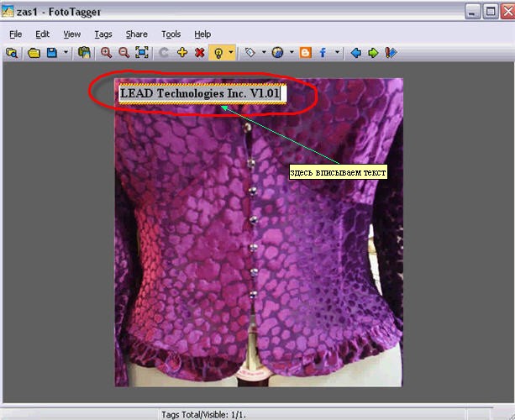Maximize the FotoTagger window
This screenshot has width=515, height=420.
pos(491,12)
